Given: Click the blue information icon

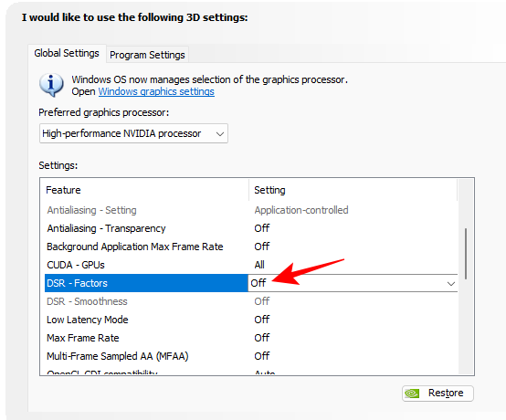Looking at the screenshot, I should coord(51,85).
